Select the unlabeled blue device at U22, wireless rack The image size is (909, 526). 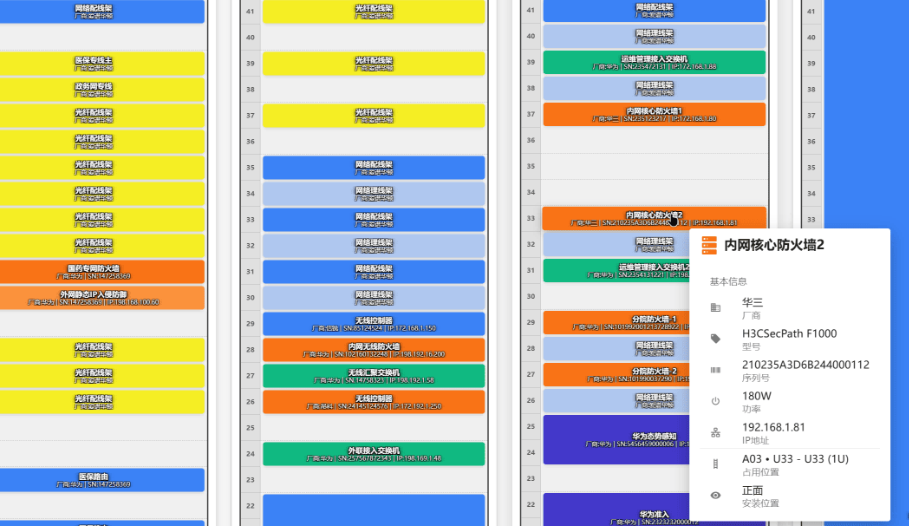374,510
